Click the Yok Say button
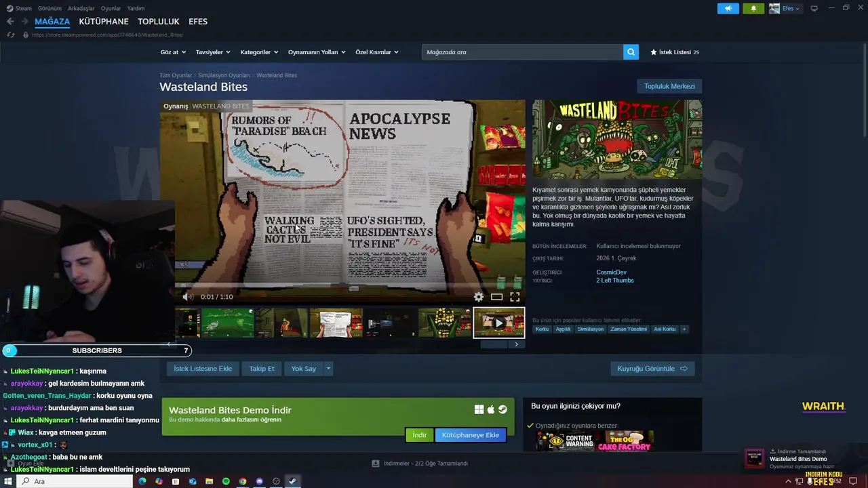 [x=304, y=369]
